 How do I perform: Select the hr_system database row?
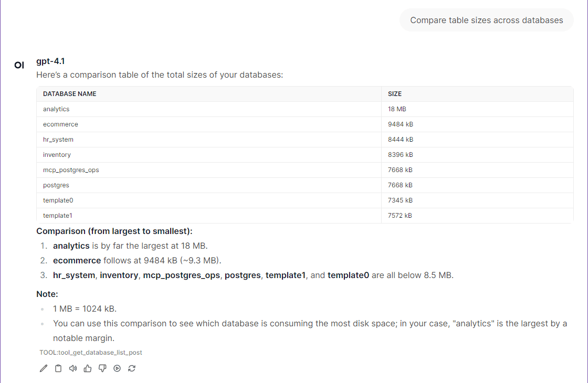[58, 139]
